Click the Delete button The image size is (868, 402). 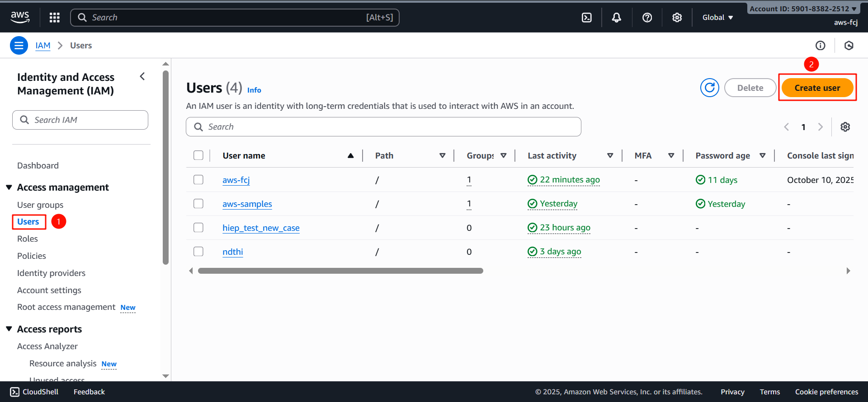coord(750,88)
